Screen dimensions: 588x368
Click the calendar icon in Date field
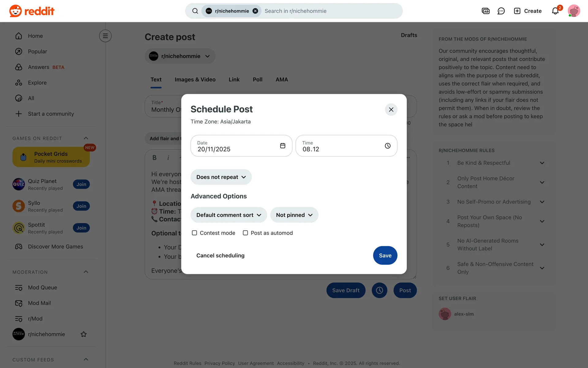[282, 146]
